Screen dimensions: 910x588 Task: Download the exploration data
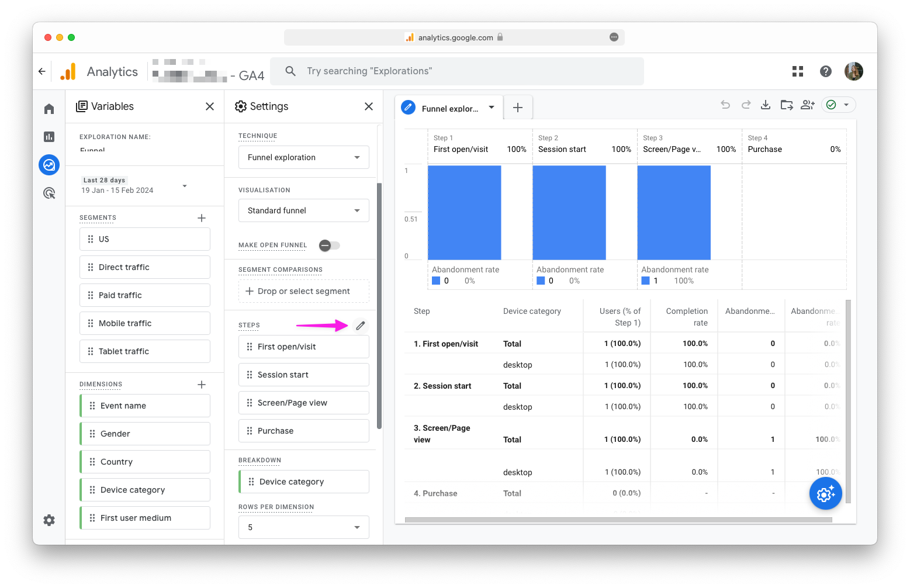pyautogui.click(x=766, y=105)
